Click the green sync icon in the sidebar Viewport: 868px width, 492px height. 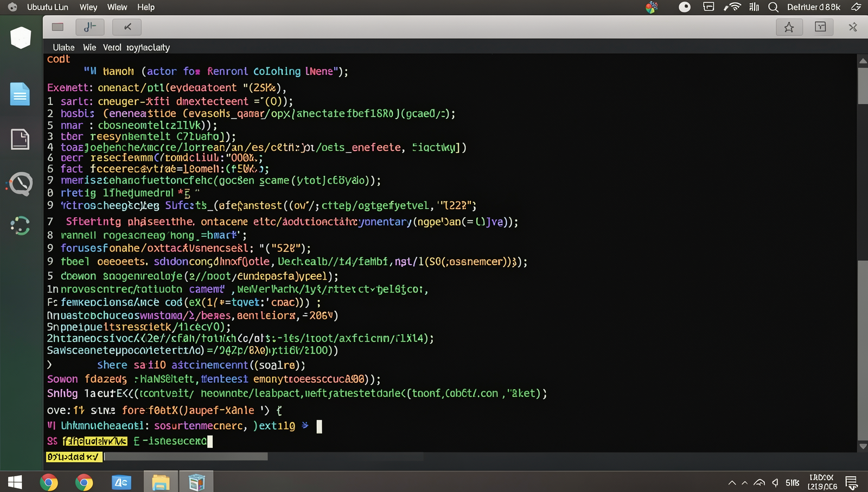[20, 226]
